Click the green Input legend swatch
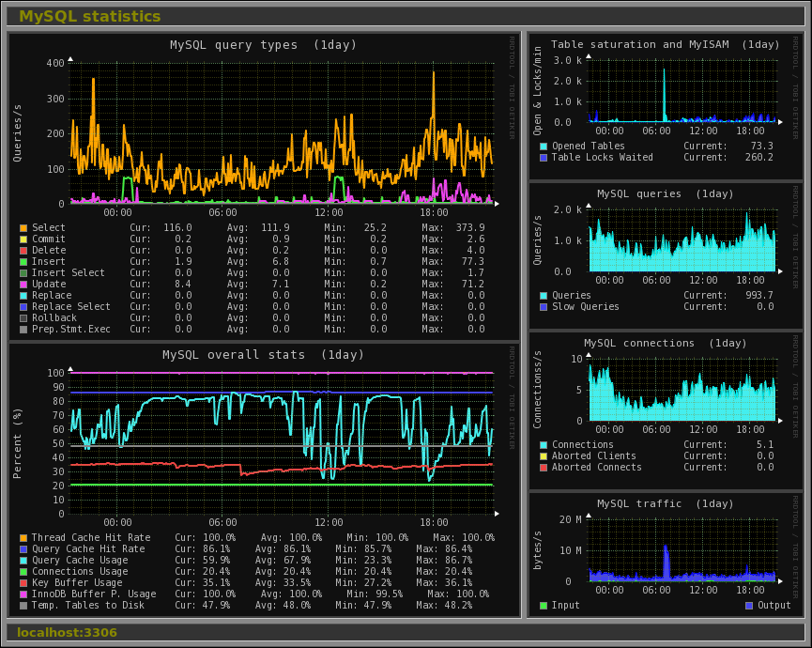The image size is (812, 648). (x=544, y=606)
